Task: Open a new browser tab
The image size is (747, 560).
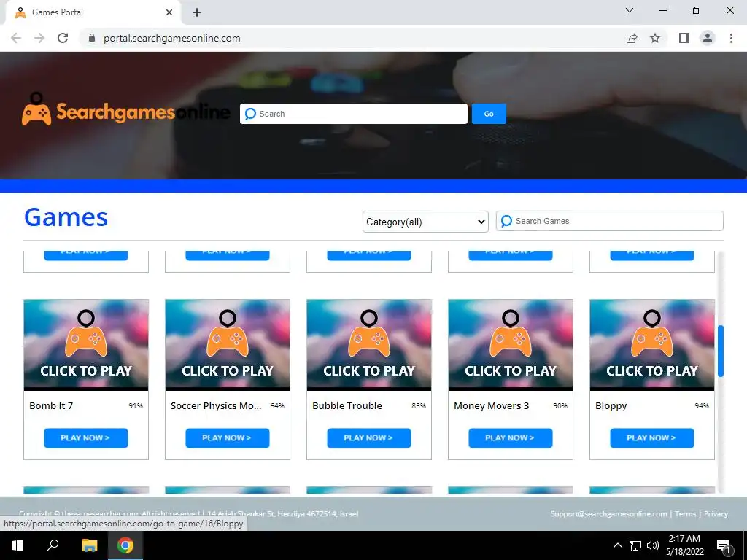Action: tap(197, 12)
